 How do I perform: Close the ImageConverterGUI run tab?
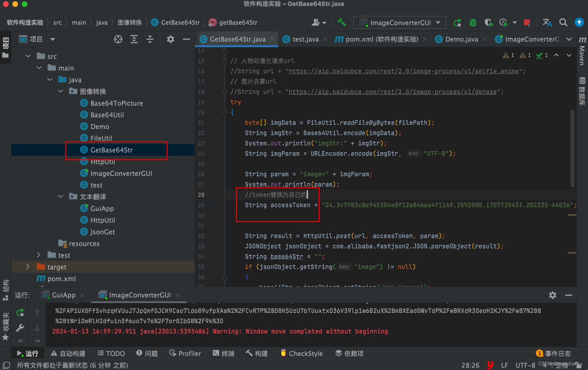point(178,295)
